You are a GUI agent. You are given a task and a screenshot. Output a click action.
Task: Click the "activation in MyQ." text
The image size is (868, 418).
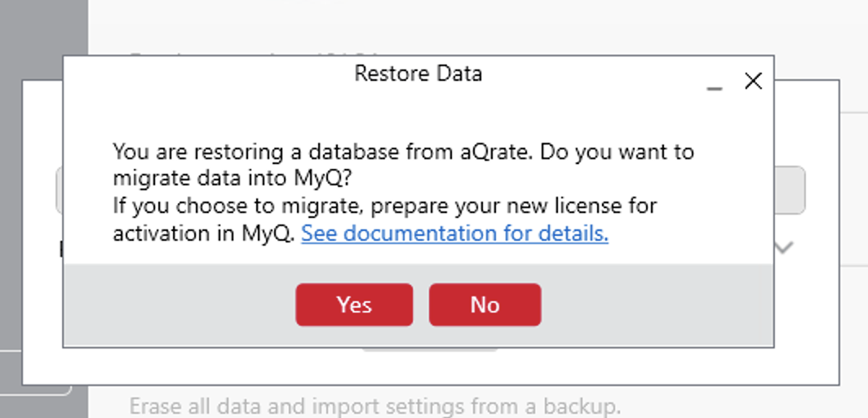pyautogui.click(x=204, y=233)
